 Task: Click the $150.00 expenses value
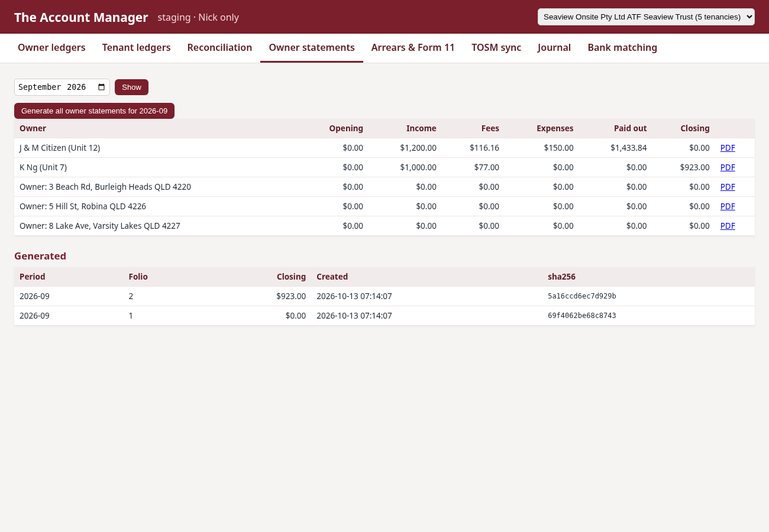(559, 148)
